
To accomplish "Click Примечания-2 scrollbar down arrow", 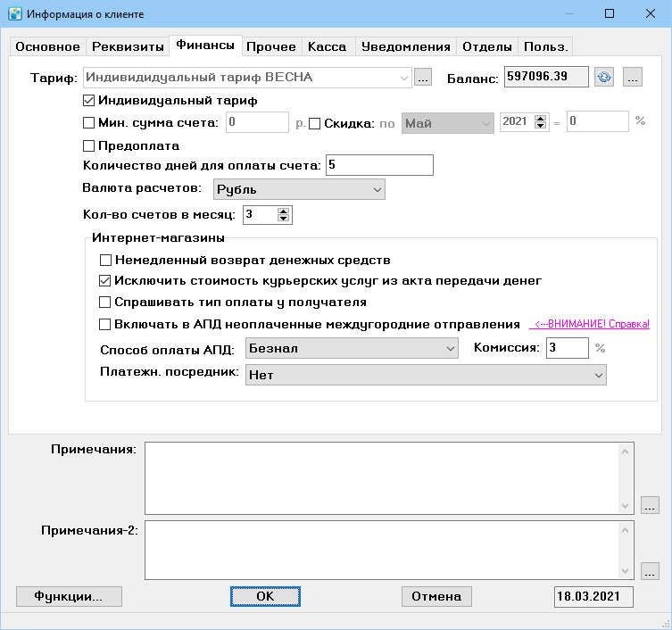I will [x=625, y=571].
